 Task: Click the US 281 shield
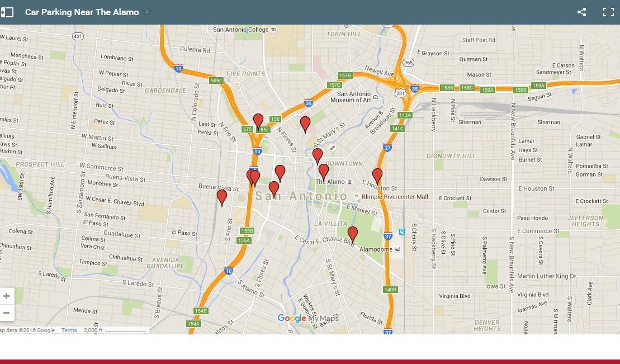[400, 93]
